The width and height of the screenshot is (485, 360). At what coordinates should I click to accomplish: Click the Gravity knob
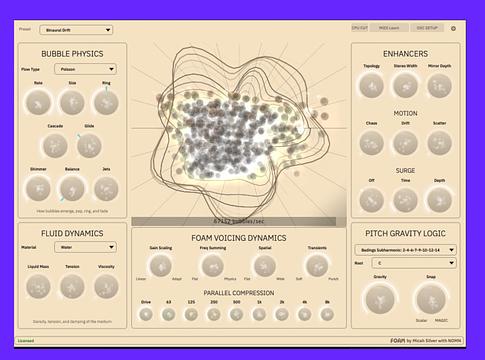(x=380, y=299)
